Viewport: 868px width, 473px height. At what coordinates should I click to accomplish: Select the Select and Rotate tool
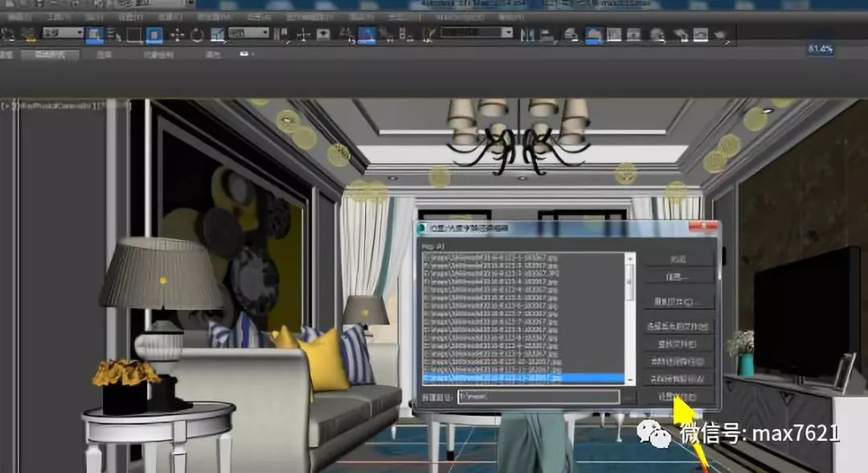point(197,32)
